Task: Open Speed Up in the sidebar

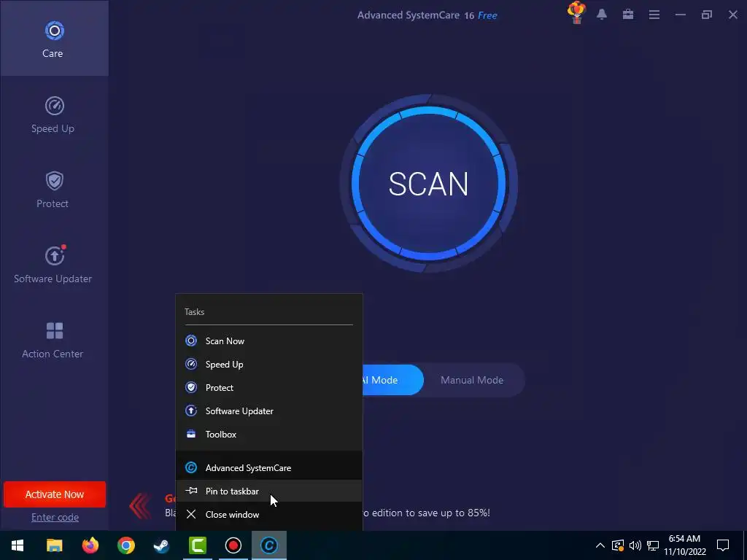Action: click(x=54, y=114)
